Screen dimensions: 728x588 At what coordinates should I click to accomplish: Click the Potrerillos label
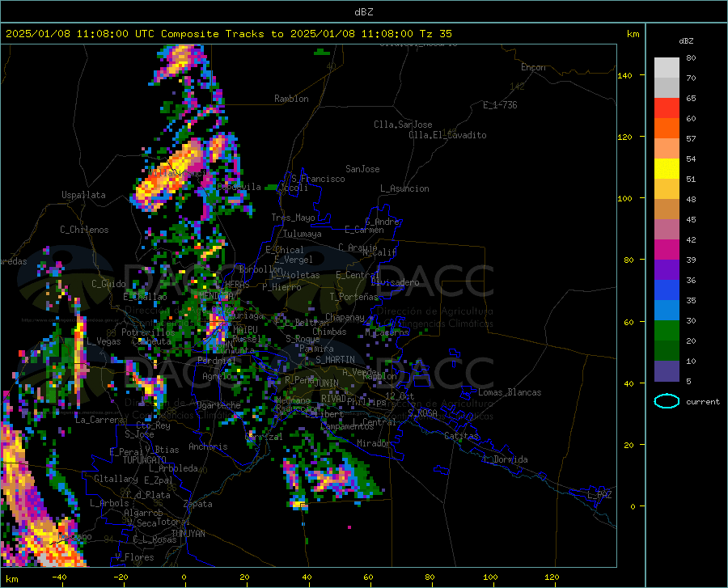tap(148, 332)
